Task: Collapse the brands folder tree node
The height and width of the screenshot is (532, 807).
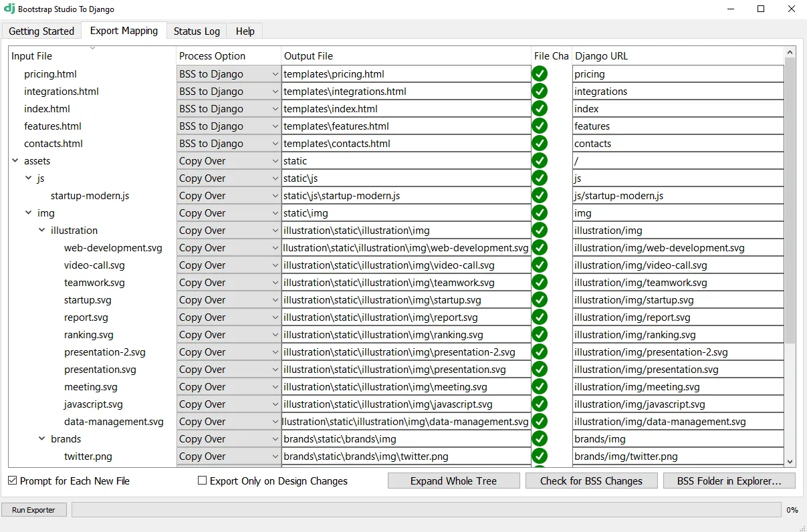Action: click(x=42, y=438)
